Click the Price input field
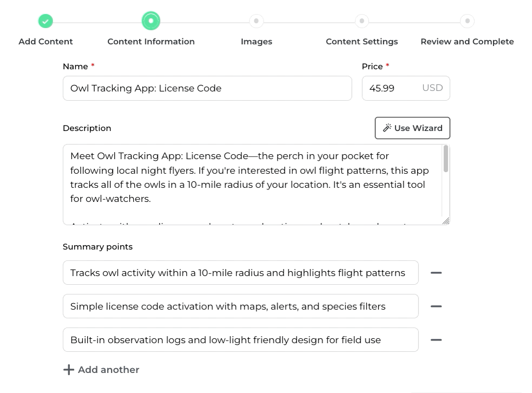 (x=392, y=88)
